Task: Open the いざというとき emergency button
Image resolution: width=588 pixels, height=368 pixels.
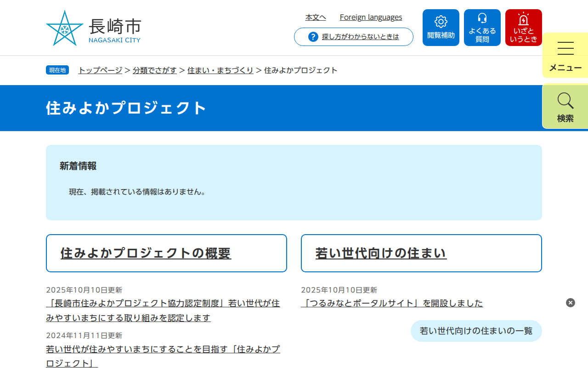Action: [x=524, y=28]
